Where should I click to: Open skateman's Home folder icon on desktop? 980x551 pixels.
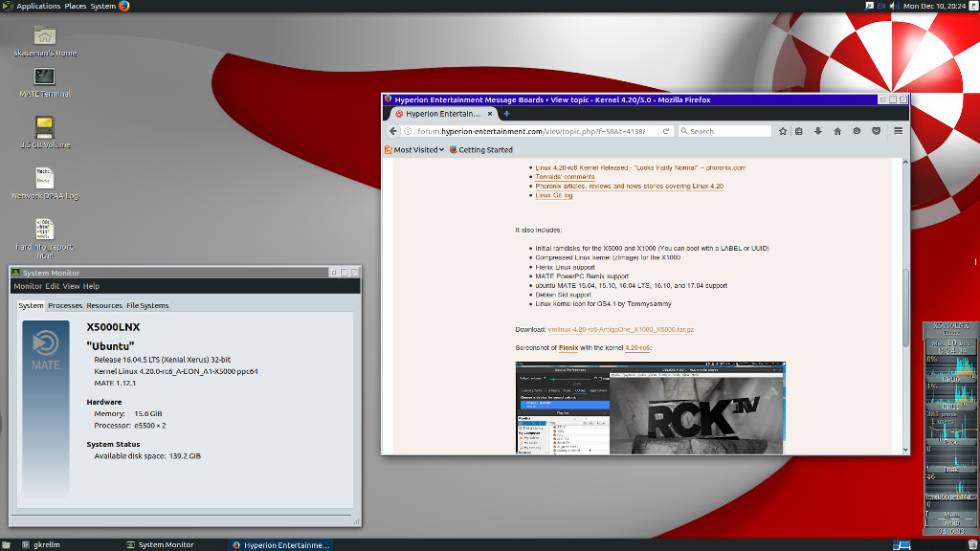tap(44, 35)
